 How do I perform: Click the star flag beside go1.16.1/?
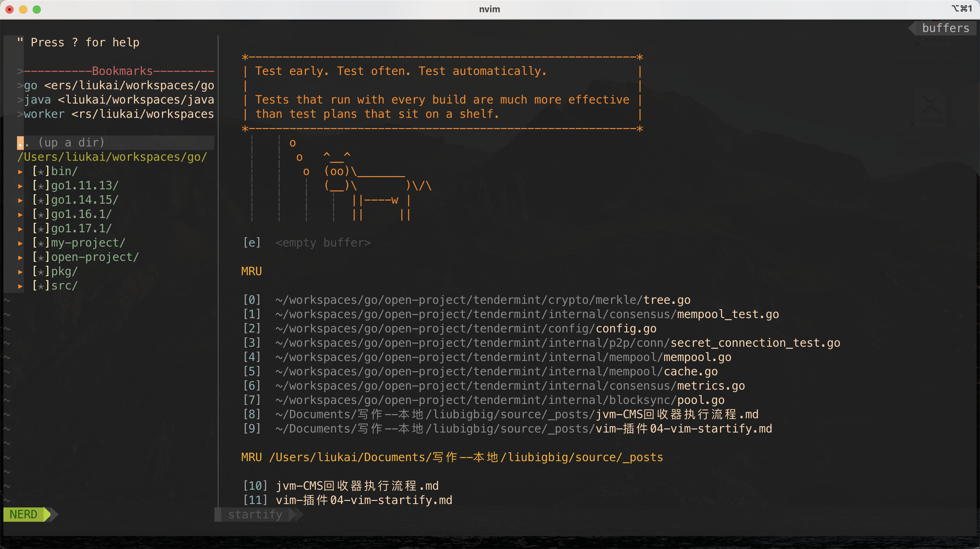click(x=41, y=215)
